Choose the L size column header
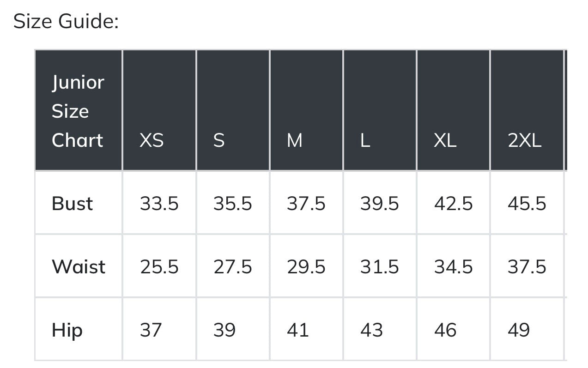The height and width of the screenshot is (368, 588). (365, 140)
